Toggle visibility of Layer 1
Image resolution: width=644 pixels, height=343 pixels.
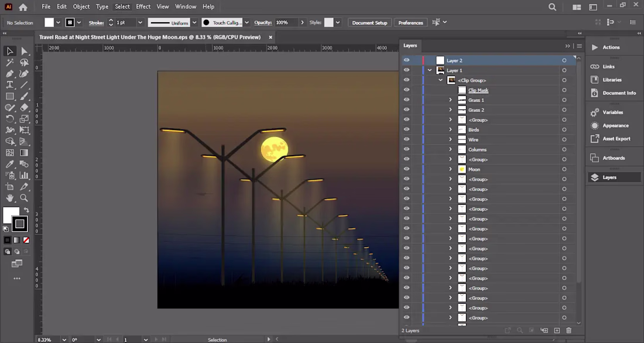(407, 70)
